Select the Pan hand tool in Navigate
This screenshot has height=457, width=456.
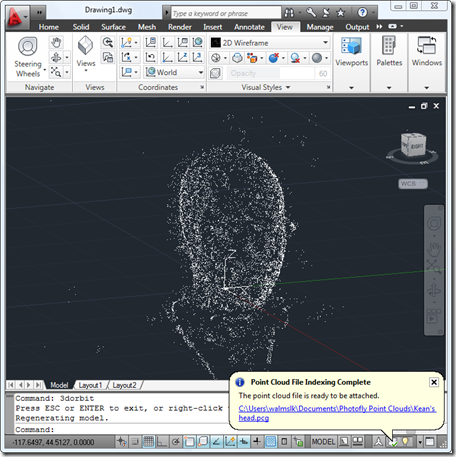coord(56,43)
